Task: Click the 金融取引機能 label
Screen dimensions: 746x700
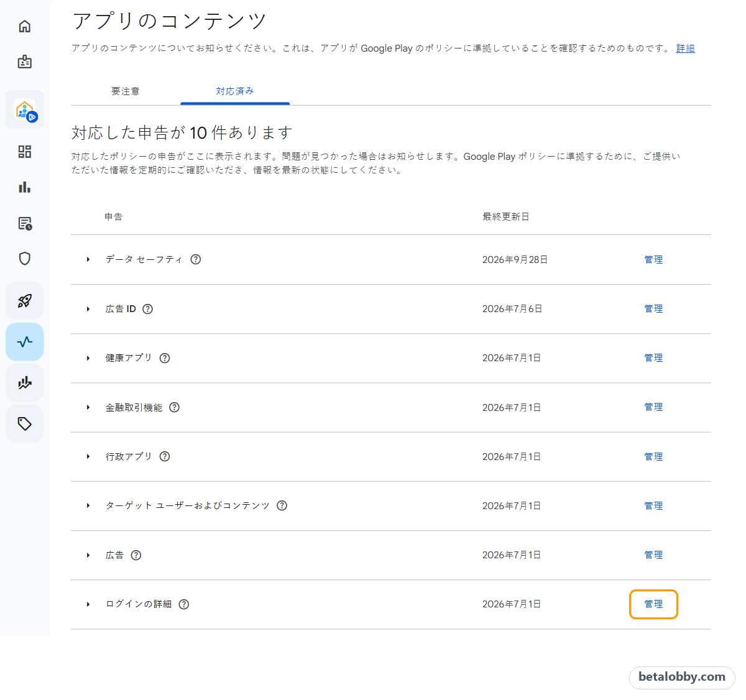Action: point(134,407)
